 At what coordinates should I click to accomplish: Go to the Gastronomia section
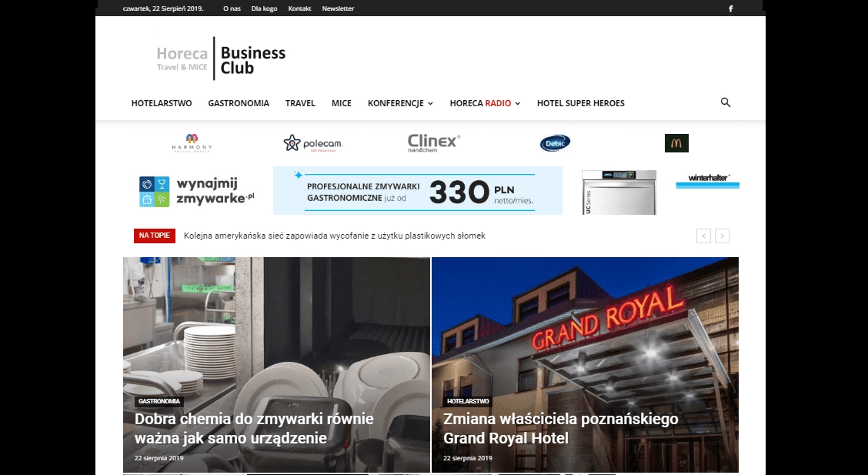tap(239, 103)
